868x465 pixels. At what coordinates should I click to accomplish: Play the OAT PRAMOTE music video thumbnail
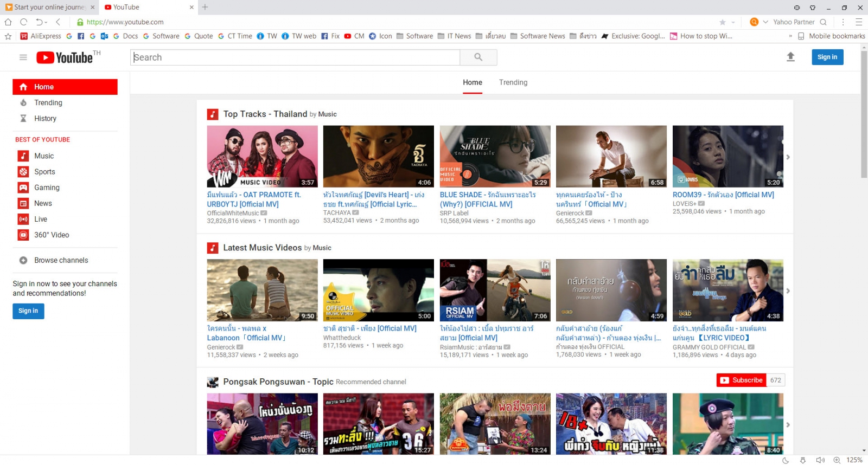[263, 157]
